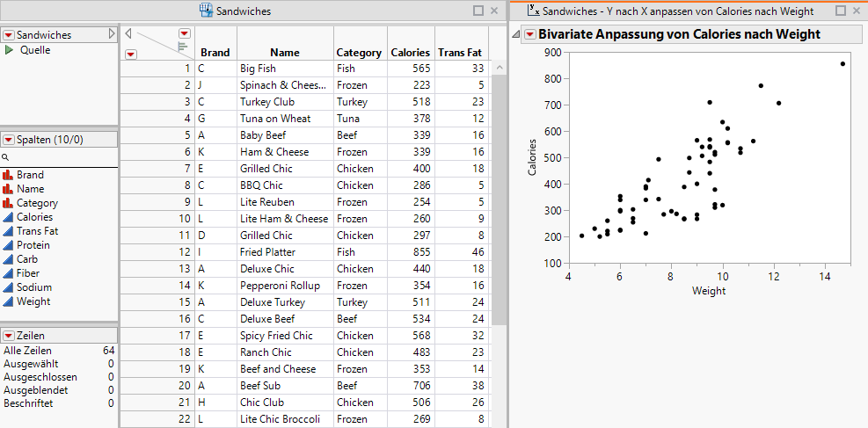Select Sodium in the Spalten list

(x=34, y=287)
